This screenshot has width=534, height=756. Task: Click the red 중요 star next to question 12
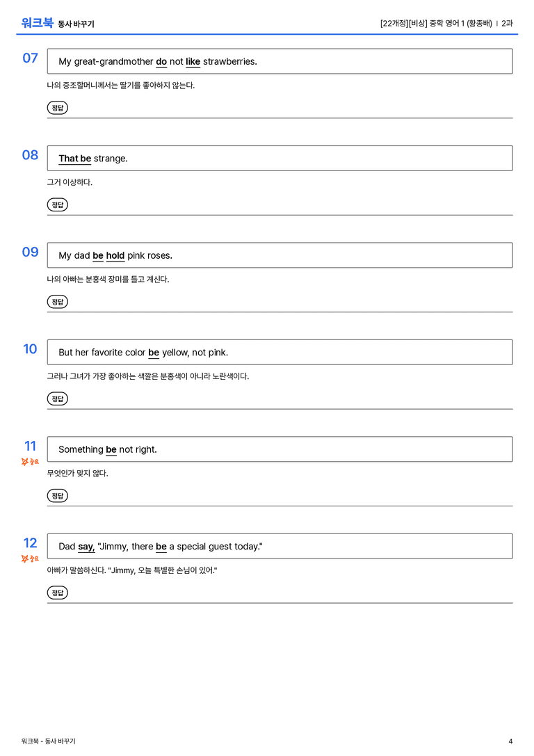(30, 558)
